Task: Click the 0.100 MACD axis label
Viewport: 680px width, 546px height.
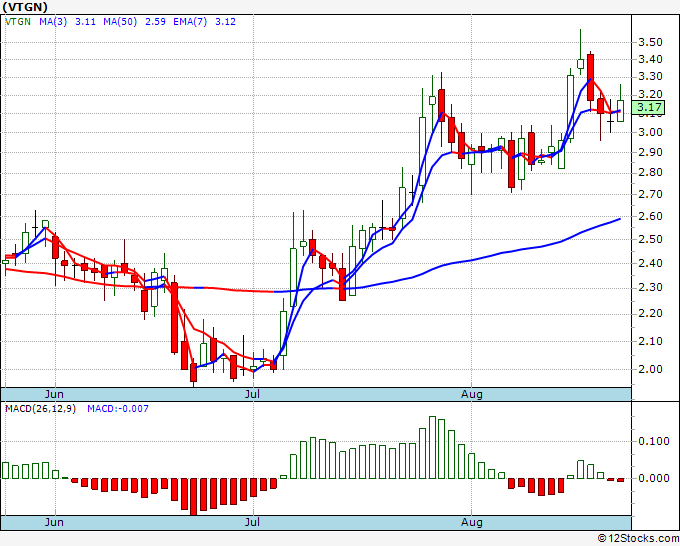Action: (654, 441)
